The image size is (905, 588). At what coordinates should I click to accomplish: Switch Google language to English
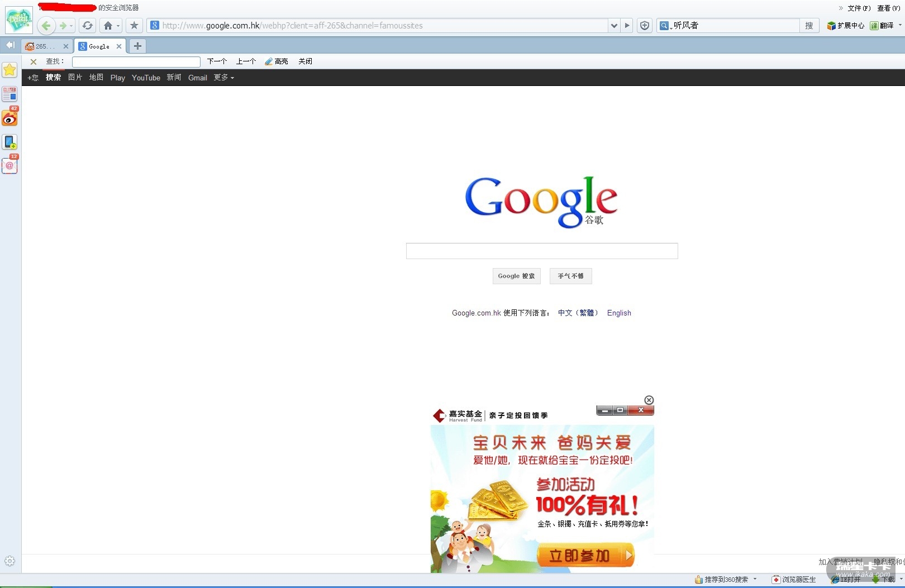619,313
